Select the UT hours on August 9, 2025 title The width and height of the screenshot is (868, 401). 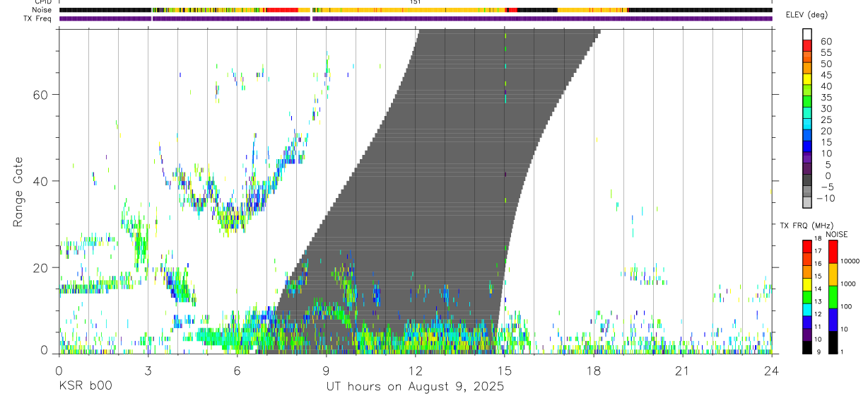coord(415,386)
